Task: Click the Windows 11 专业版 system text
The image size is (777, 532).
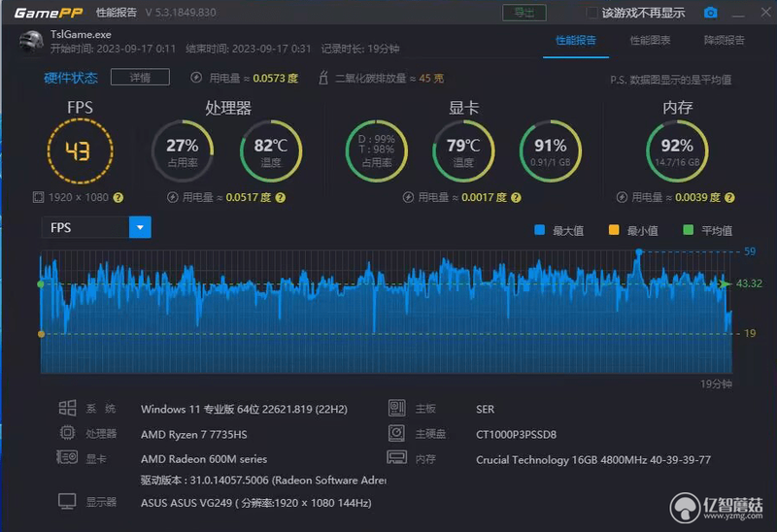Action: tap(244, 409)
